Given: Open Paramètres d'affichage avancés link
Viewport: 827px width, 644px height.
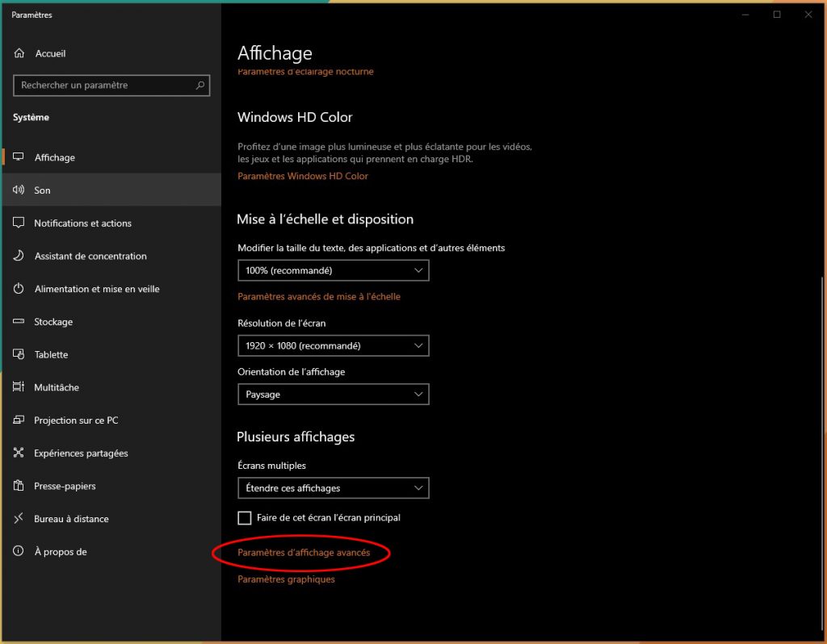Looking at the screenshot, I should [x=304, y=553].
